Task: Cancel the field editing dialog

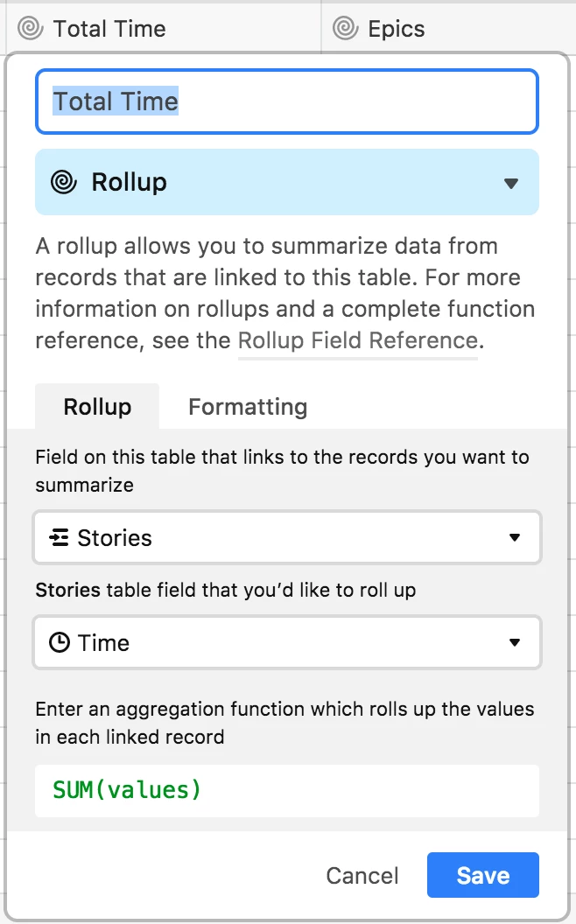Action: click(x=362, y=876)
